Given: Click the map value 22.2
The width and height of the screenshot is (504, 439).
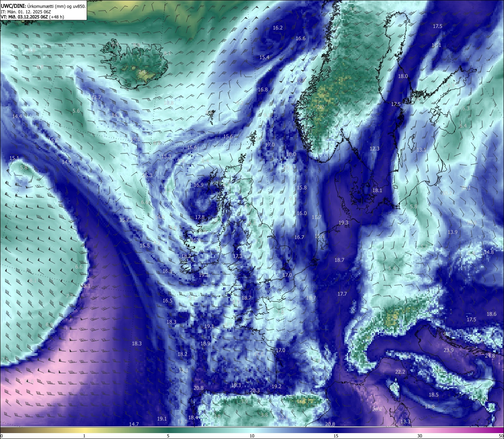Looking at the screenshot, I should [400, 372].
